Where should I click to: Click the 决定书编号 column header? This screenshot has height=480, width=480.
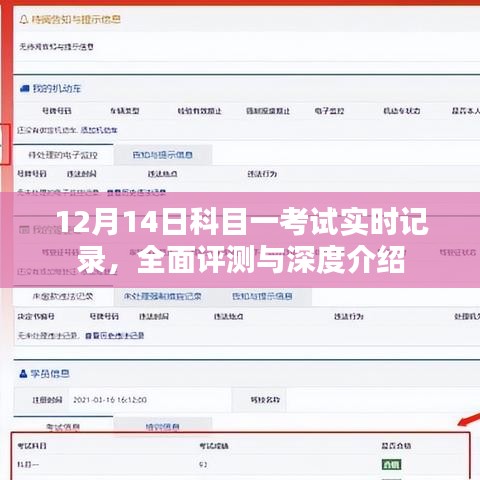(x=36, y=316)
